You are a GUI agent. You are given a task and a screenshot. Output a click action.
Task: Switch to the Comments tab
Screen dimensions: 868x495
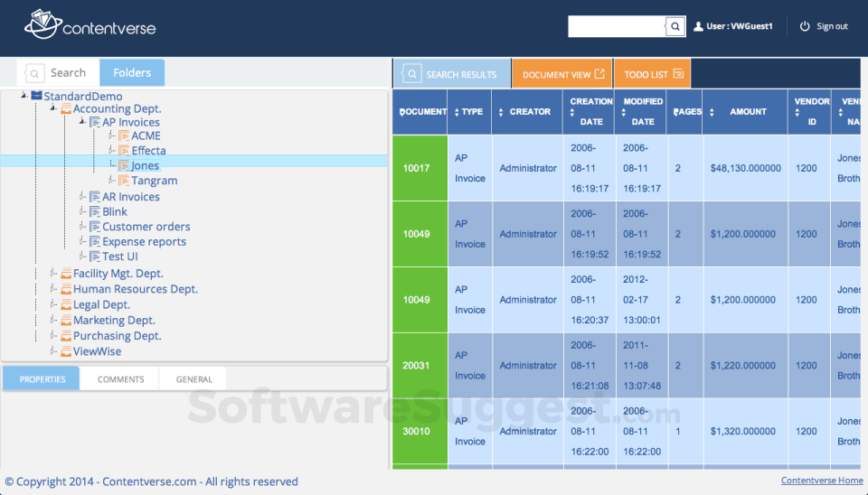coord(120,378)
